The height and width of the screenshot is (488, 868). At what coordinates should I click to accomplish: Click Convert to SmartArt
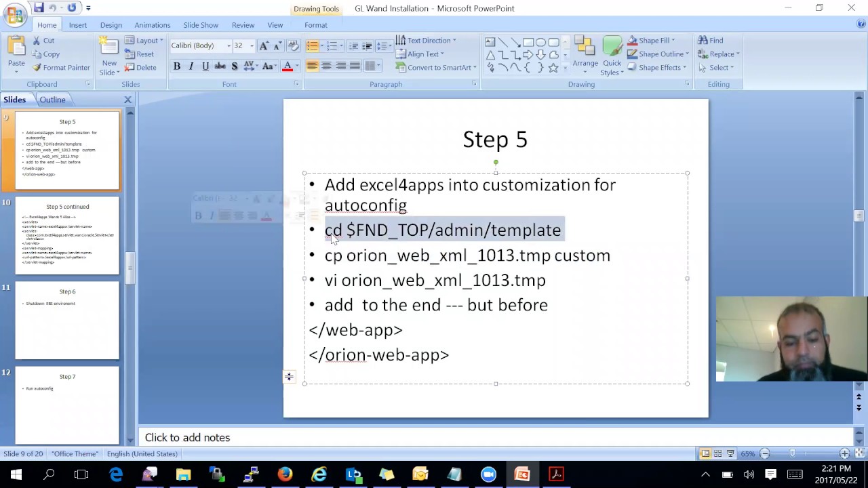pos(436,68)
